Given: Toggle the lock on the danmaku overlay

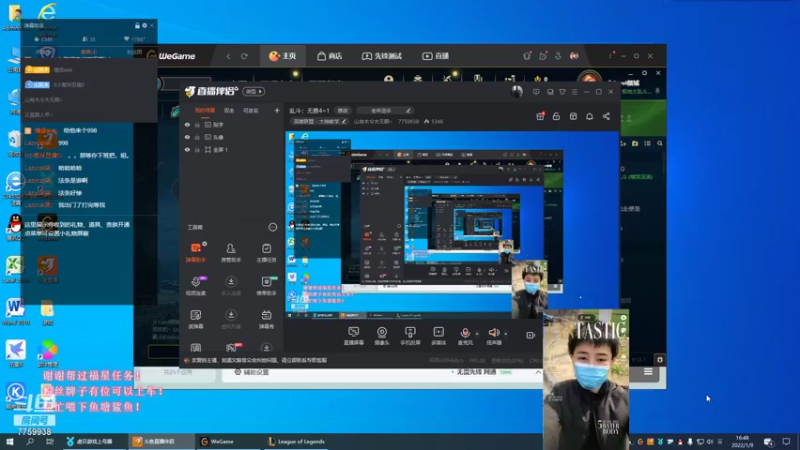Looking at the screenshot, I should pyautogui.click(x=137, y=26).
